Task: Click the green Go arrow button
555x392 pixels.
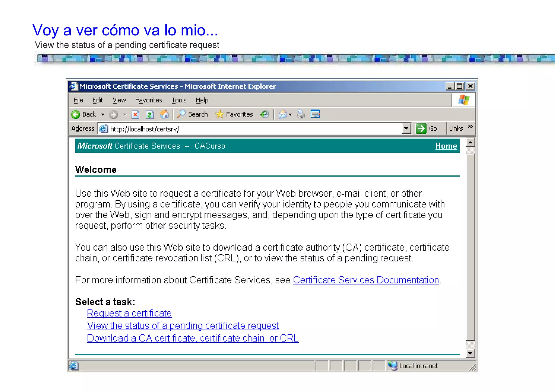Action: [x=421, y=128]
